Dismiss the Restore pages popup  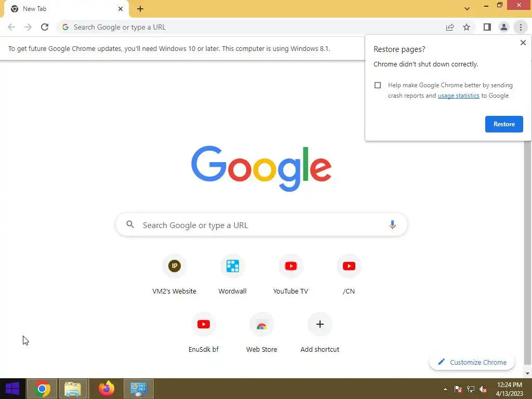click(x=523, y=43)
